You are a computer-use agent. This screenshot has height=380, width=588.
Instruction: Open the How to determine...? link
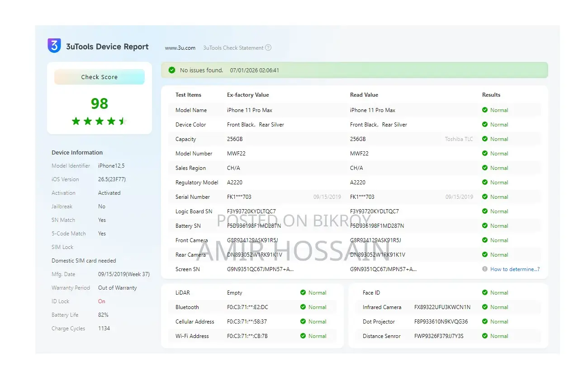click(x=515, y=269)
